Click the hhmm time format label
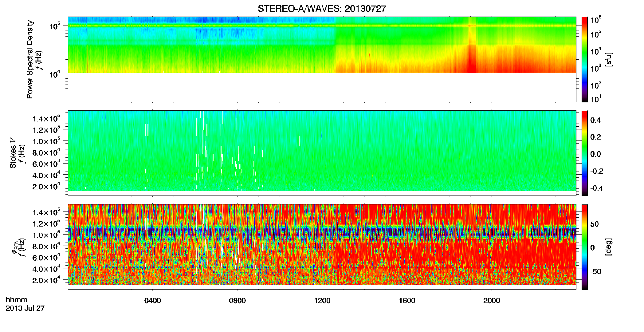The height and width of the screenshot is (332, 644). [x=17, y=300]
